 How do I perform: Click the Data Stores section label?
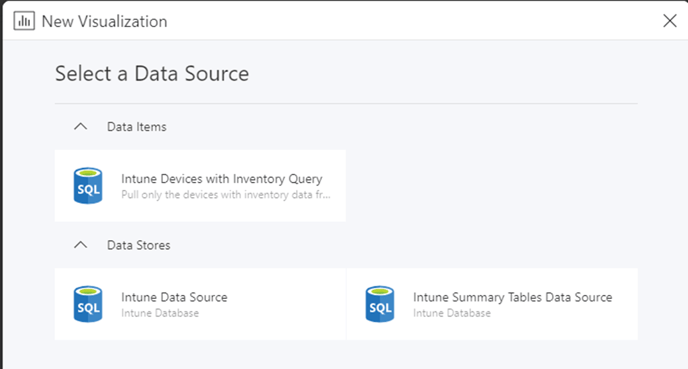(x=139, y=245)
